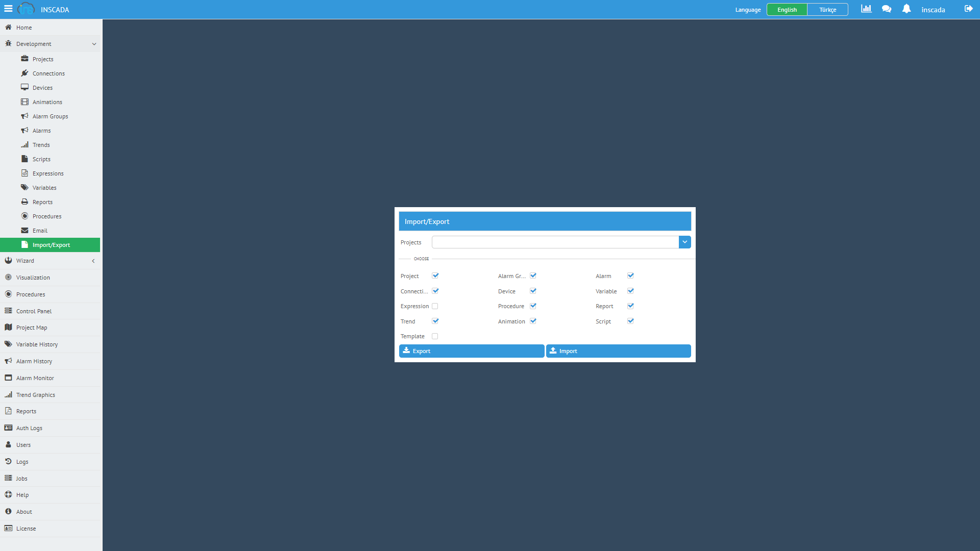Toggle the Script checkbox

tap(630, 321)
